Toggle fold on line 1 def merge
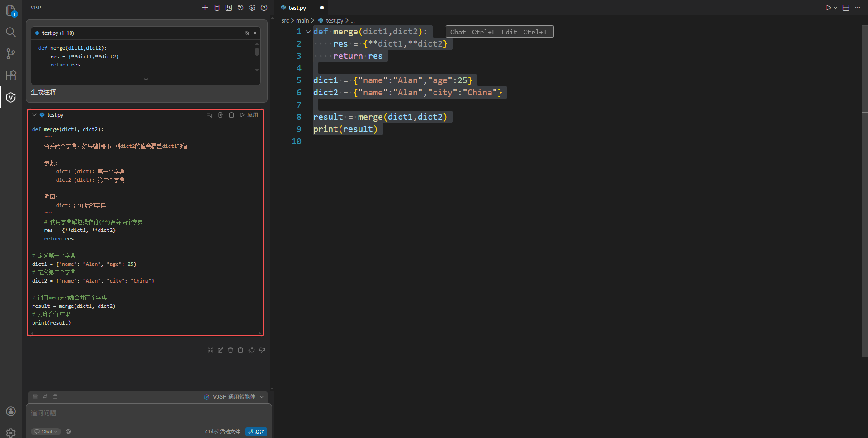 click(308, 32)
